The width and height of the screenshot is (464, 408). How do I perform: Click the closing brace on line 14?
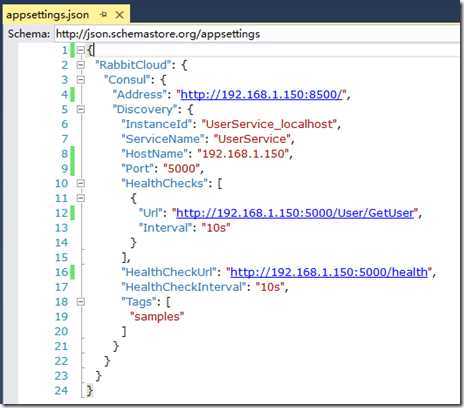(133, 243)
